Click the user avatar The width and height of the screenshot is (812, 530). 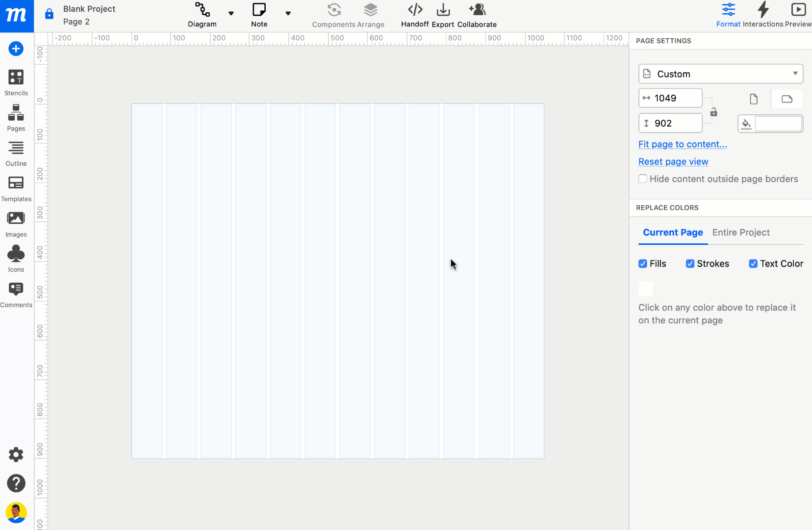(16, 513)
